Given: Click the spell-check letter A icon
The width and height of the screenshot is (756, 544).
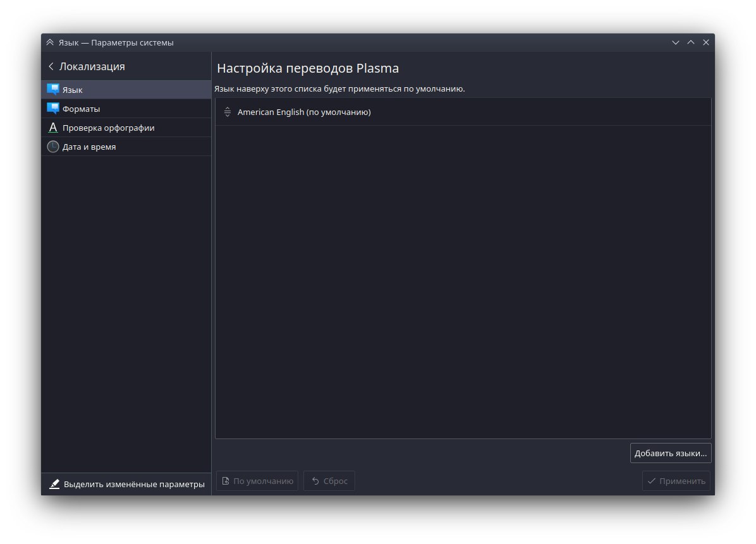Looking at the screenshot, I should tap(53, 128).
